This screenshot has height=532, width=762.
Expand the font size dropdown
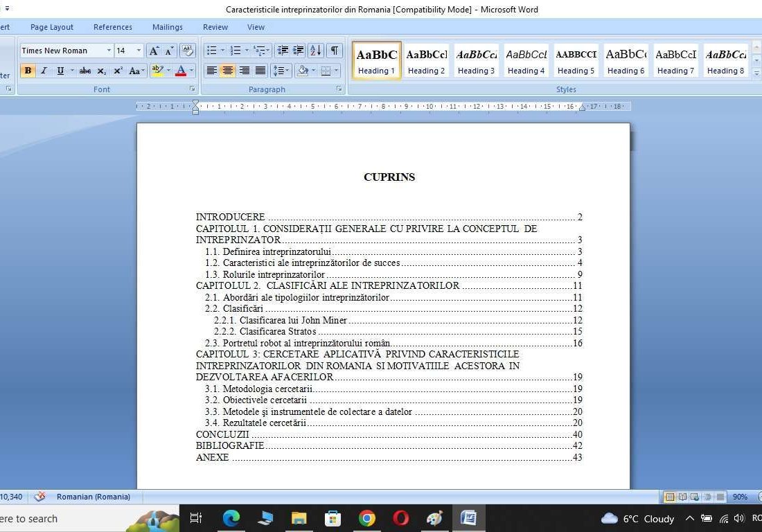139,51
